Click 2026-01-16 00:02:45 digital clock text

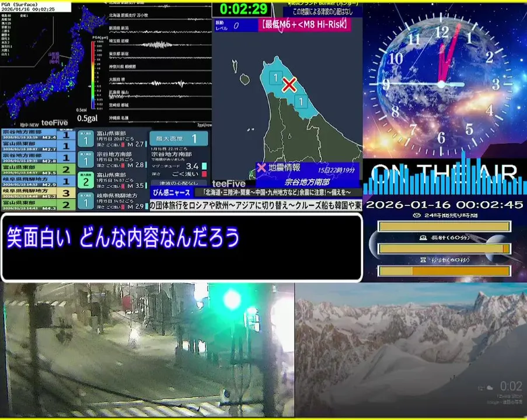pyautogui.click(x=444, y=205)
